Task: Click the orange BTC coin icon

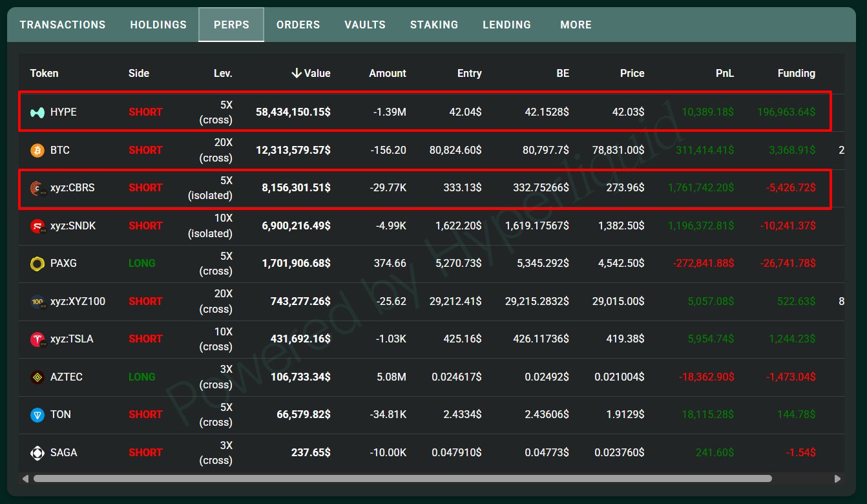Action: point(37,151)
